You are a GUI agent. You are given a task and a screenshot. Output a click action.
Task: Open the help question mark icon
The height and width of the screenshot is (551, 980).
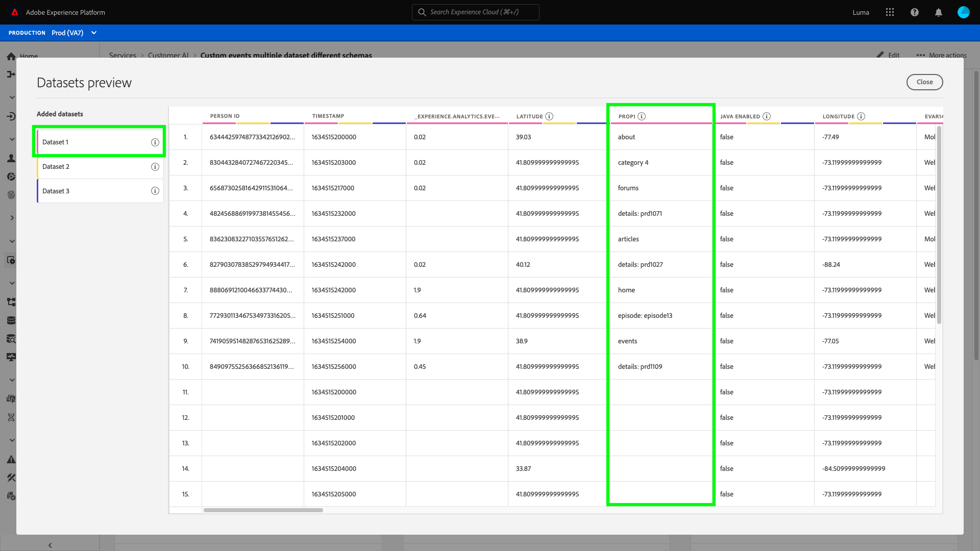tap(915, 12)
